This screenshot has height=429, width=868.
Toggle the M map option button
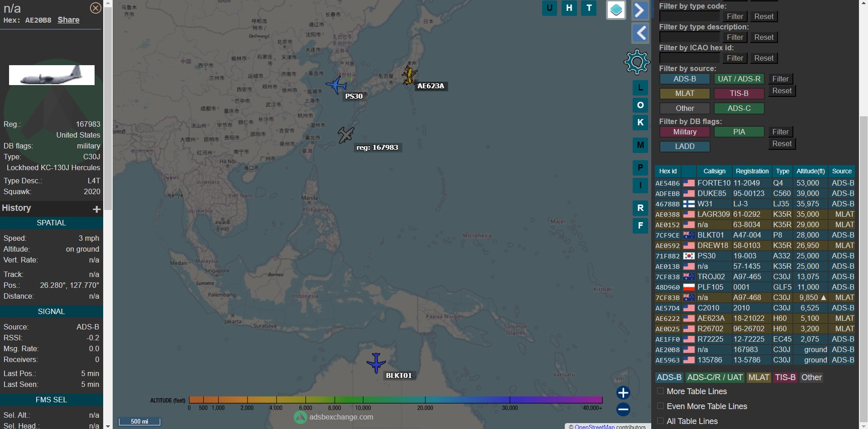[x=640, y=145]
